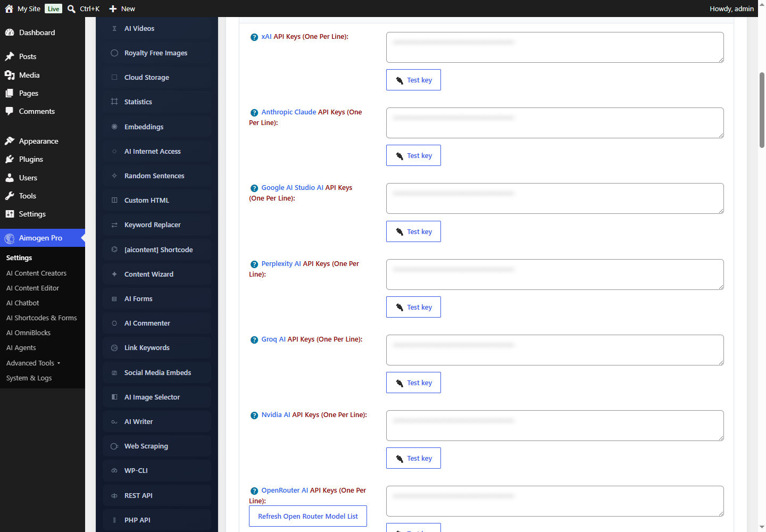
Task: Click the Web Scraping tab icon
Action: pos(114,446)
